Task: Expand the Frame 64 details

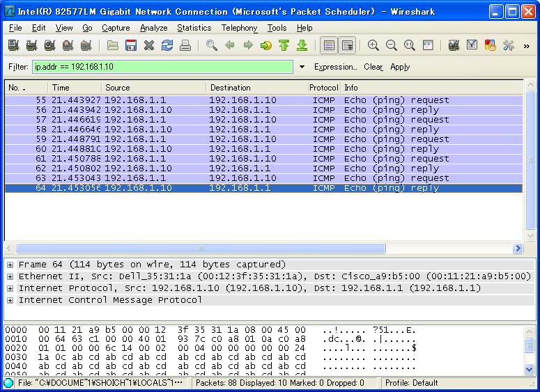Action: [10, 265]
